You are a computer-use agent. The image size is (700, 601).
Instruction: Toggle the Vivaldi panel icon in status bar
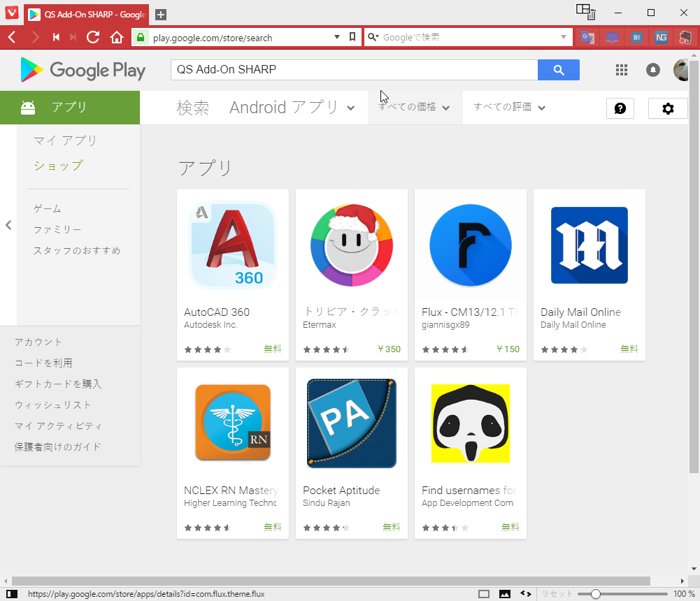point(12,594)
